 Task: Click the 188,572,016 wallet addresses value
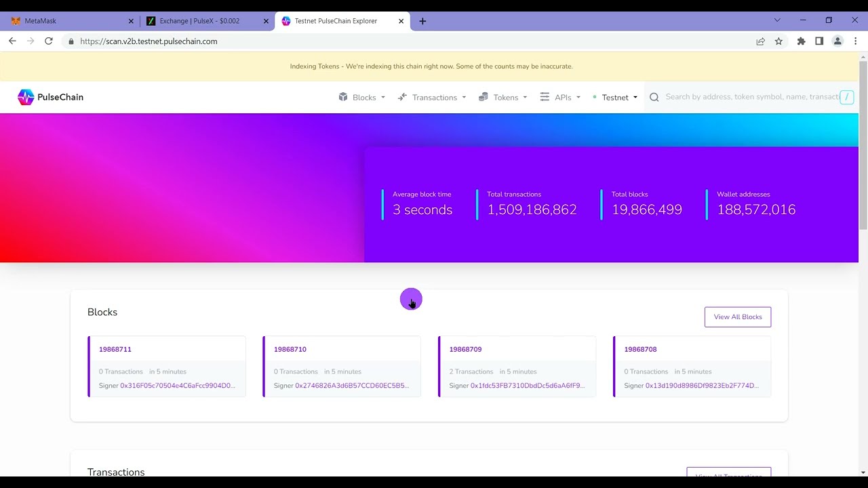point(756,210)
